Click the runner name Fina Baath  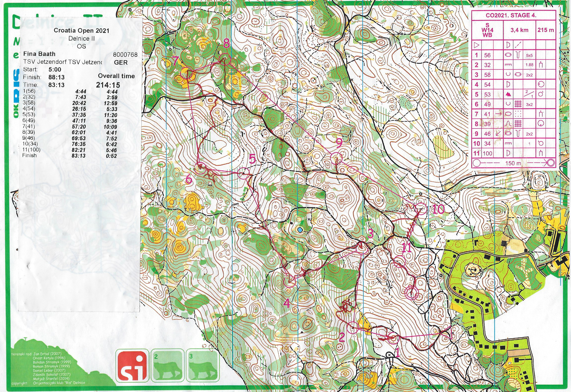(39, 54)
